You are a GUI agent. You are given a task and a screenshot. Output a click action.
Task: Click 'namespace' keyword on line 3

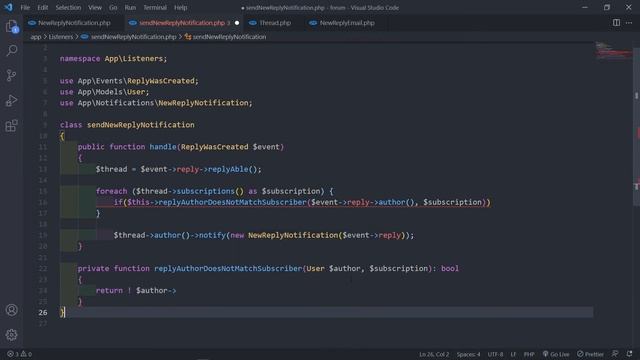pyautogui.click(x=80, y=59)
